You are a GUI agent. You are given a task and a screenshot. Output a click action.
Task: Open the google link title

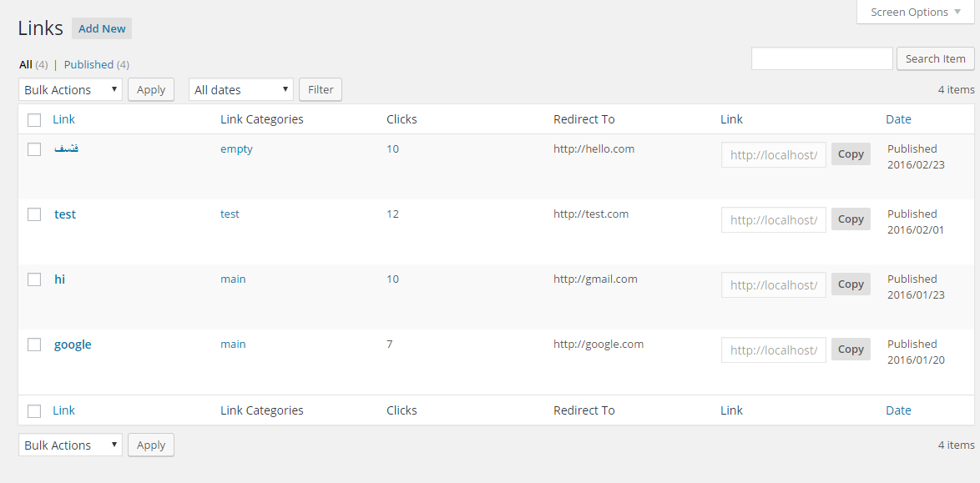tap(73, 345)
